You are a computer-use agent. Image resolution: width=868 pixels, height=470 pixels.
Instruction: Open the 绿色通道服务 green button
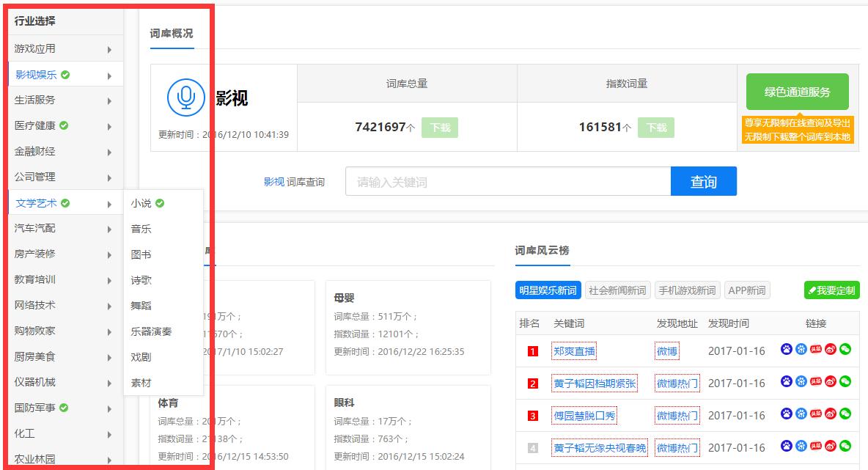(798, 91)
